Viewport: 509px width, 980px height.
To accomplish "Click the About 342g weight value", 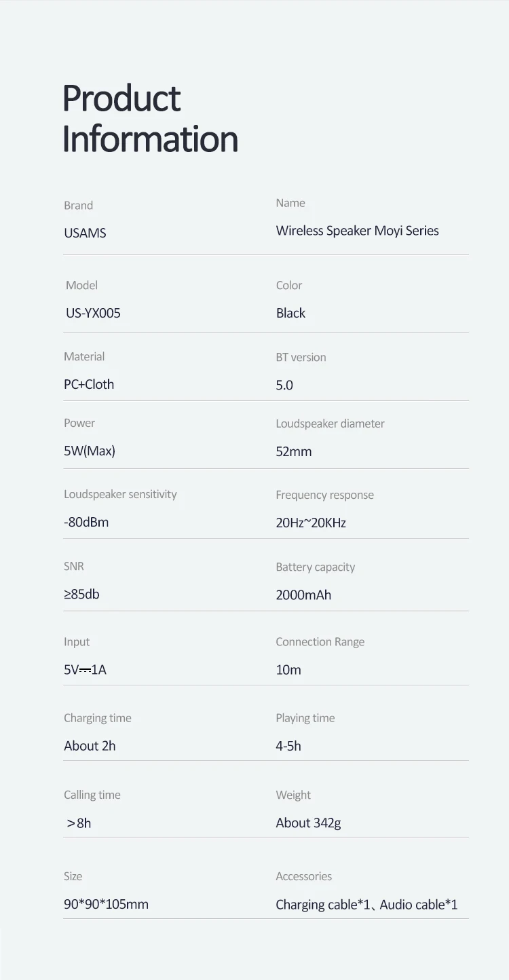I will click(308, 823).
